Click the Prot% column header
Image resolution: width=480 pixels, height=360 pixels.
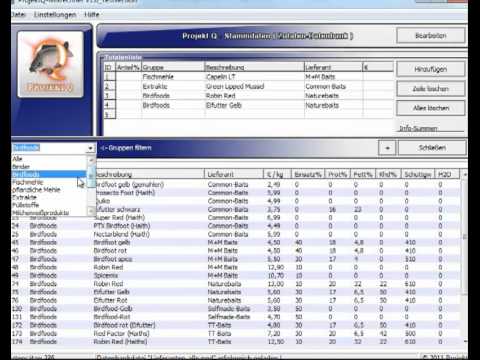click(x=338, y=174)
